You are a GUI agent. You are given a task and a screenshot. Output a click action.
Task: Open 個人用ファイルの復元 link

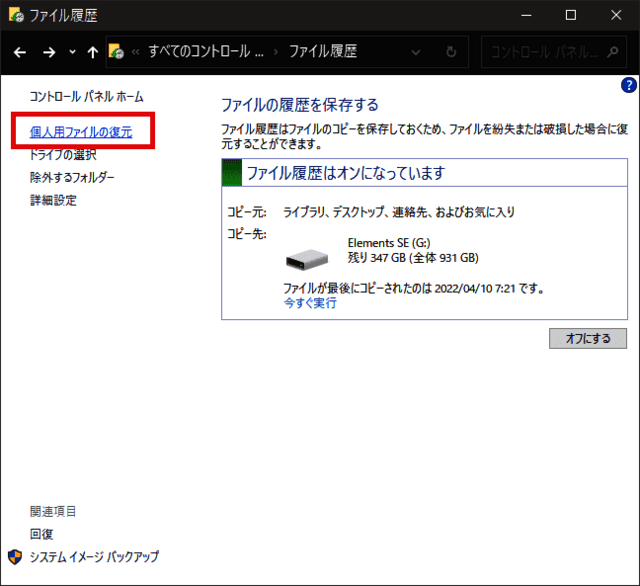81,131
